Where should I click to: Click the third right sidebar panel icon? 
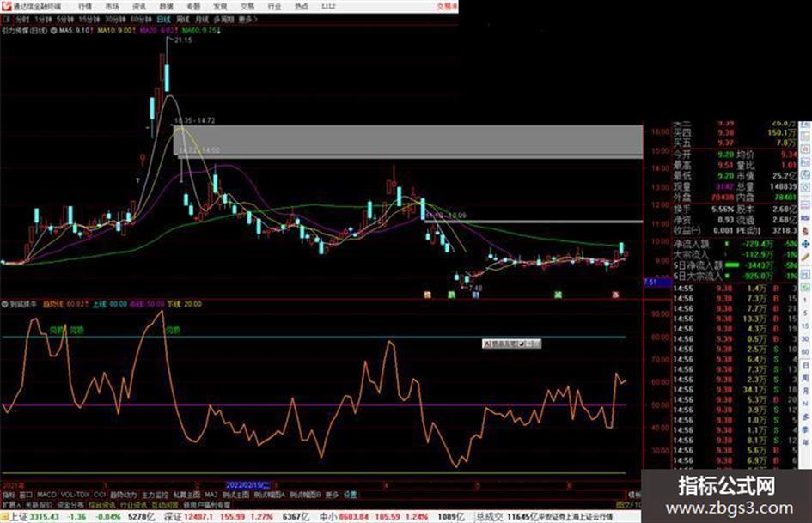point(805,149)
